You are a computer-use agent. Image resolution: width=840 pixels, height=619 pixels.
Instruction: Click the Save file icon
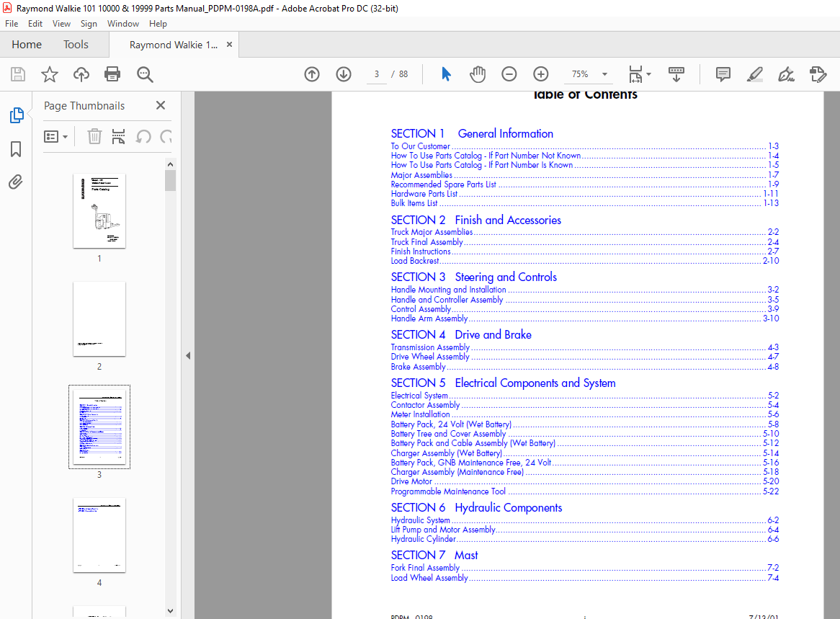click(x=18, y=74)
